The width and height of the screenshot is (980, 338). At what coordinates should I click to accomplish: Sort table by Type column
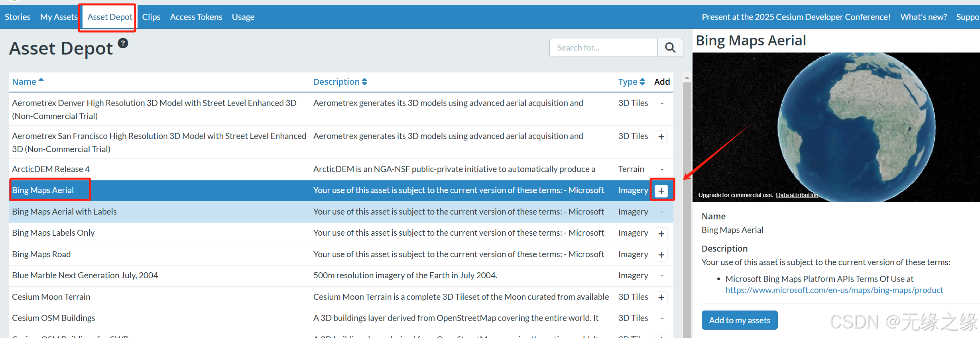(632, 82)
